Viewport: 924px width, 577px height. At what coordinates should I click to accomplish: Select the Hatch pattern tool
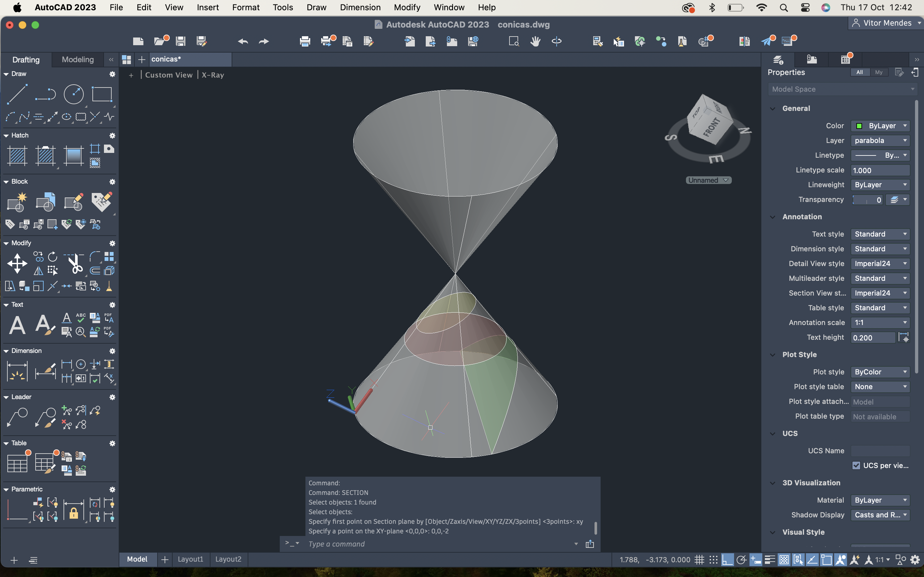17,156
